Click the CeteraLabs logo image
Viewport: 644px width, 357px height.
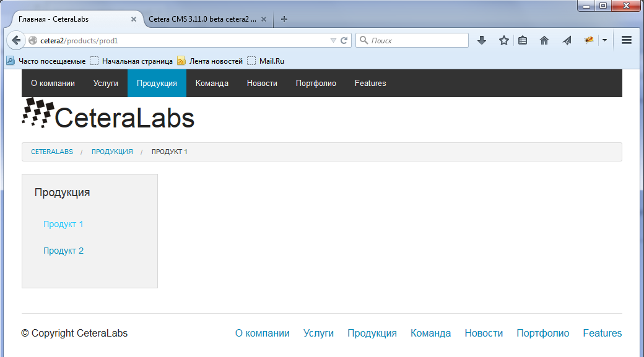pyautogui.click(x=108, y=113)
